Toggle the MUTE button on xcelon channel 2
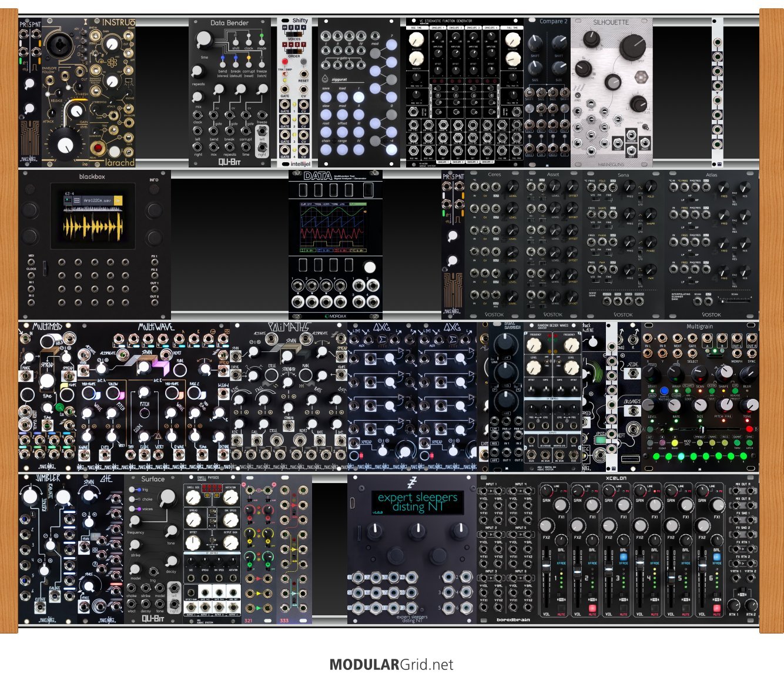784x677 pixels. tap(592, 609)
